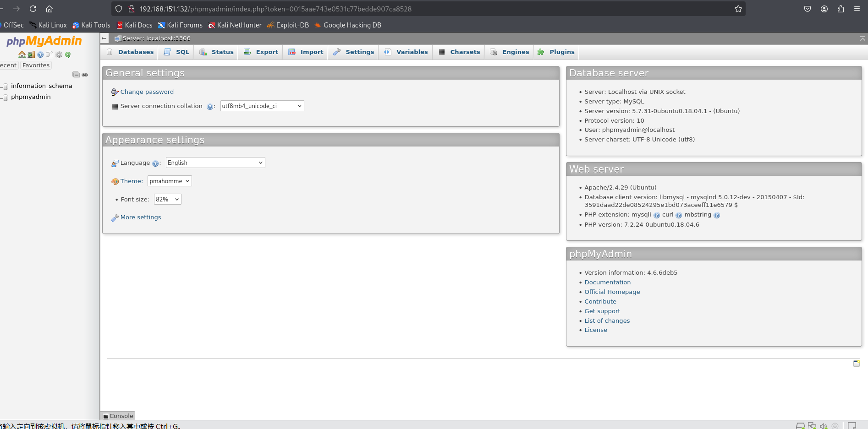Click the site security shield icon

[x=119, y=9]
